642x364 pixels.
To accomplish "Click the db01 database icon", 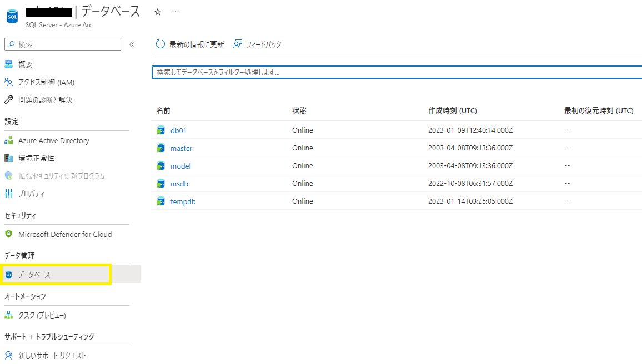I will pyautogui.click(x=161, y=130).
